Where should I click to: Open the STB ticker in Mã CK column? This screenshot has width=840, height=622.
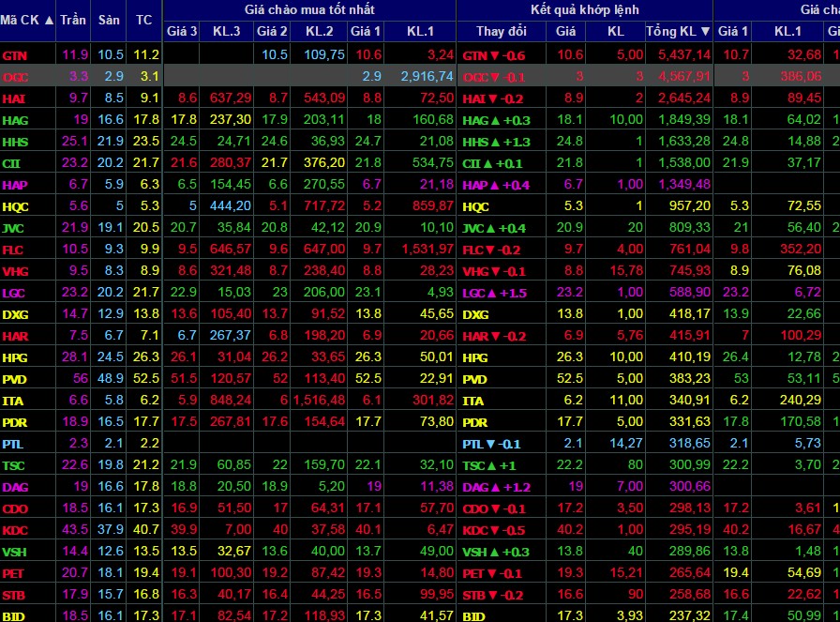click(x=14, y=594)
